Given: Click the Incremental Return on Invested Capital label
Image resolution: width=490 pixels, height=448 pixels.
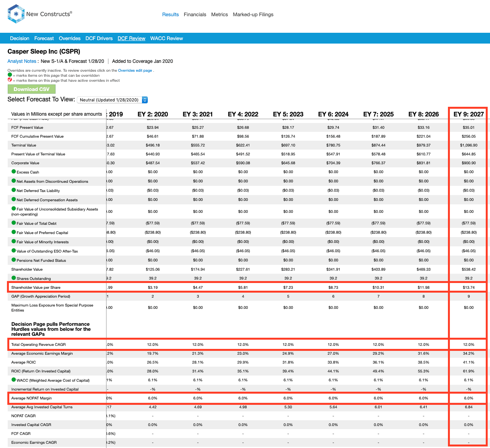Looking at the screenshot, I should (45, 389).
